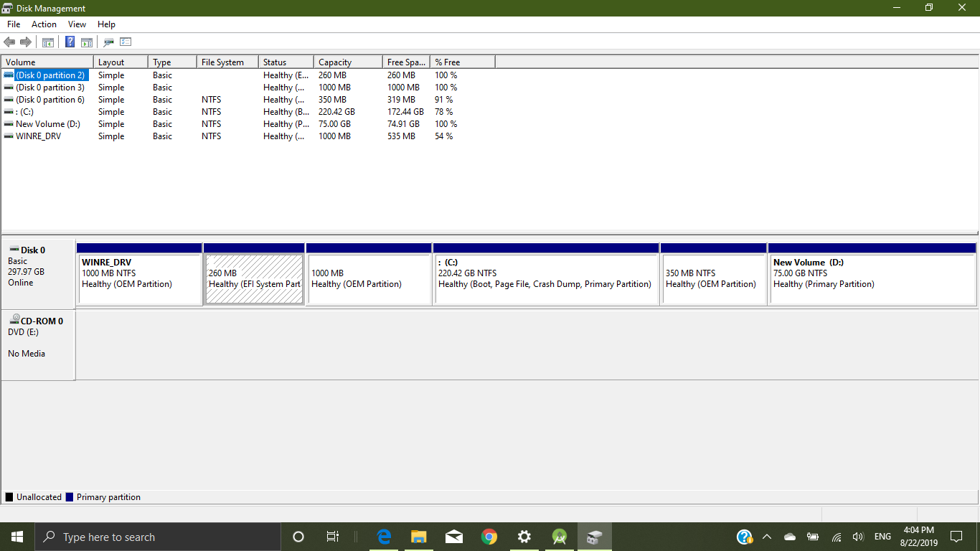Sort by the File System column header
980x551 pixels.
(x=227, y=62)
